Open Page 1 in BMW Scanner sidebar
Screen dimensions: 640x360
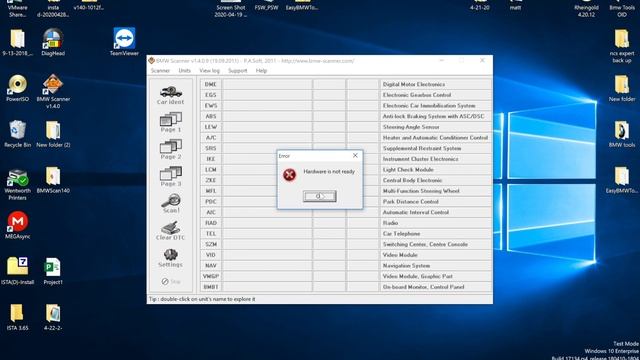171,122
